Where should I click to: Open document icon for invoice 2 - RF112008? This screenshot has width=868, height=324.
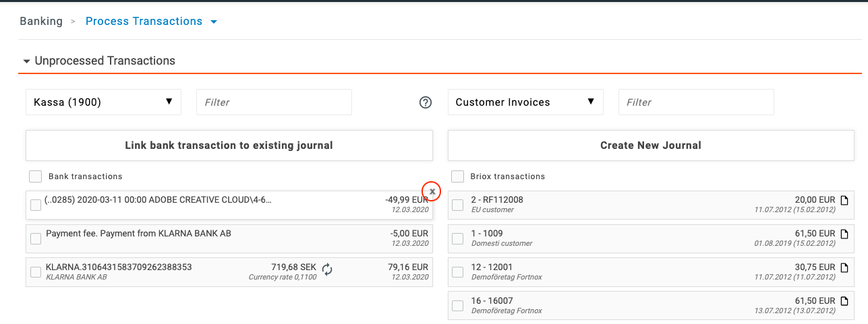click(844, 200)
